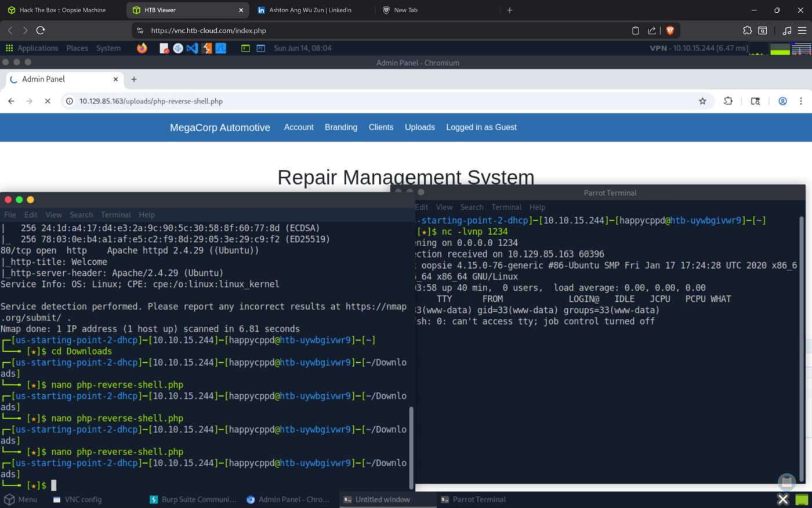
Task: Launch Firefox from the Parrot top panel
Action: tap(142, 48)
